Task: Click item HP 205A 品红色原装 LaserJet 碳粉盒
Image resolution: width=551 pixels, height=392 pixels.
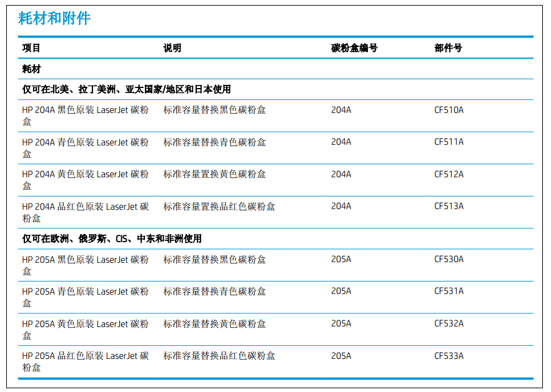Action: pyautogui.click(x=86, y=361)
